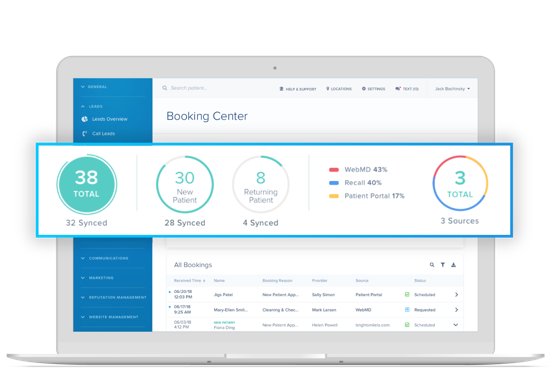
Task: Click Cleaning & Chec... booking reason
Action: (280, 310)
